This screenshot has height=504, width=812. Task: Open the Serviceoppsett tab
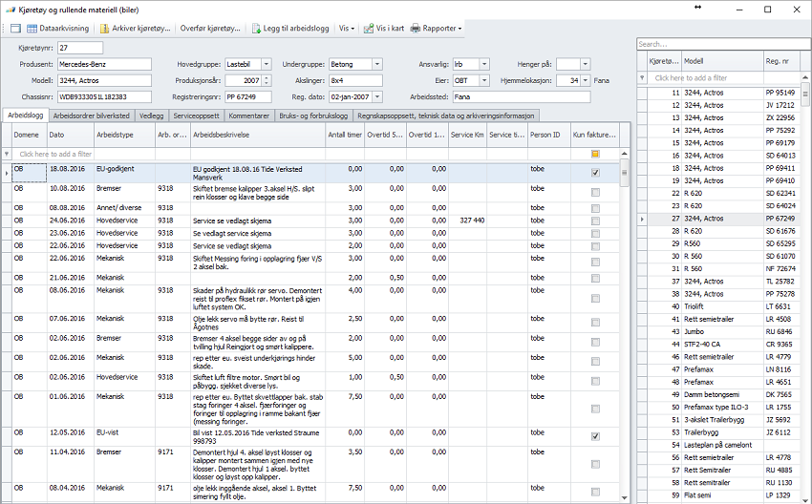point(197,115)
